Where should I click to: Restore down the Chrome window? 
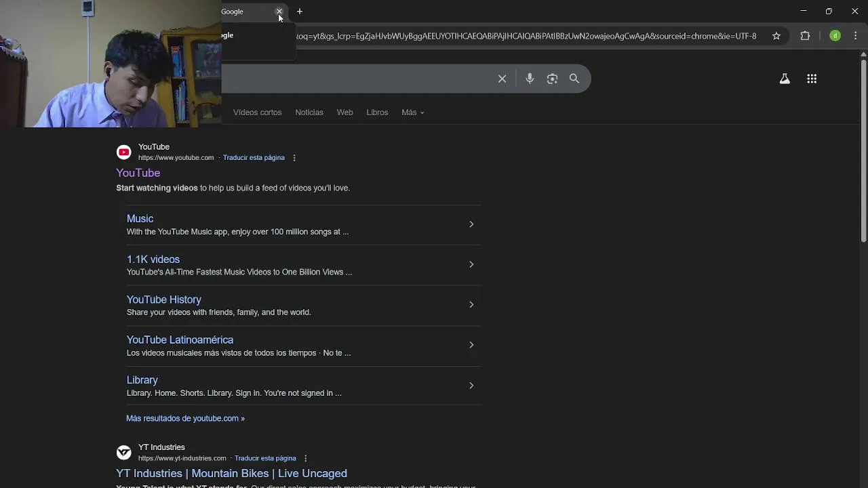pos(829,12)
